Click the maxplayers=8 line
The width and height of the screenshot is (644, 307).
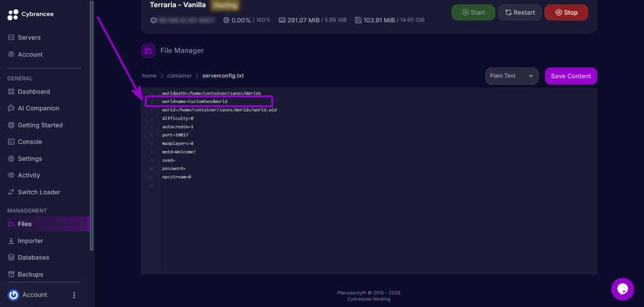coord(178,143)
